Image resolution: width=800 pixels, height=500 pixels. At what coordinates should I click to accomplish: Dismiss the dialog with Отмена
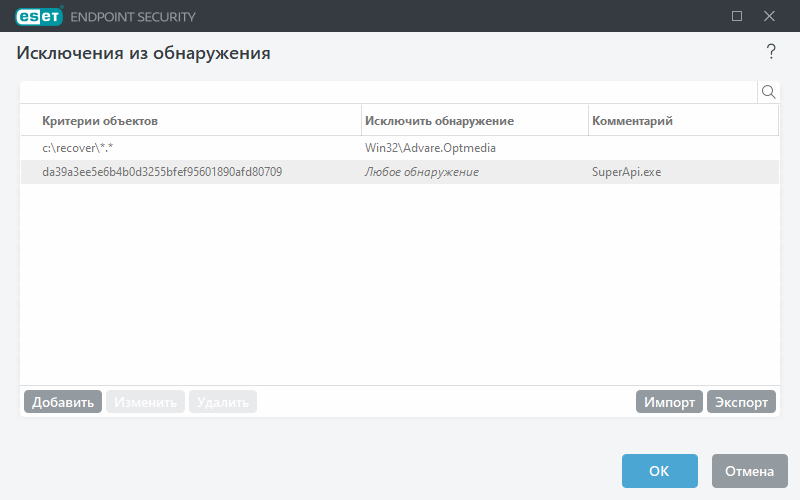[750, 471]
